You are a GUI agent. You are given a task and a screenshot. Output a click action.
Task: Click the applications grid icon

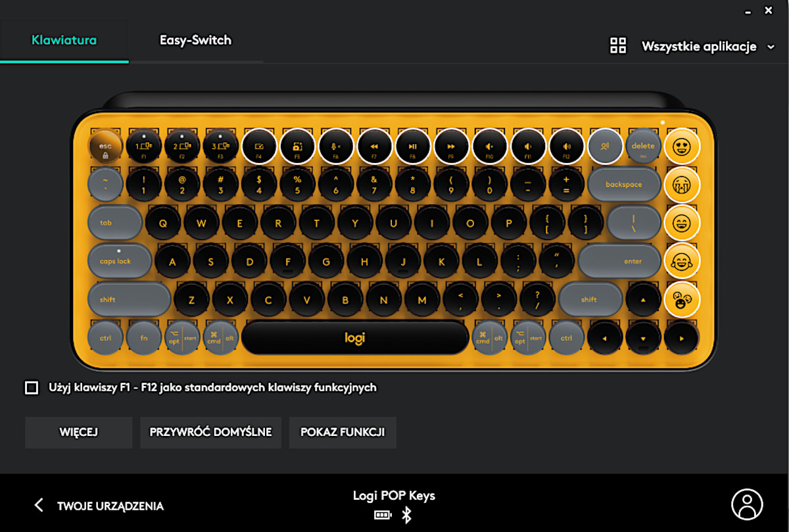pos(618,45)
